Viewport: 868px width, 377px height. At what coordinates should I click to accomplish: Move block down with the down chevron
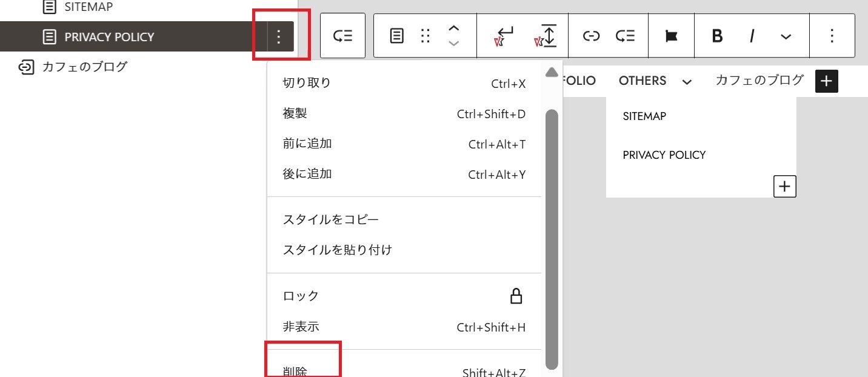tap(454, 43)
